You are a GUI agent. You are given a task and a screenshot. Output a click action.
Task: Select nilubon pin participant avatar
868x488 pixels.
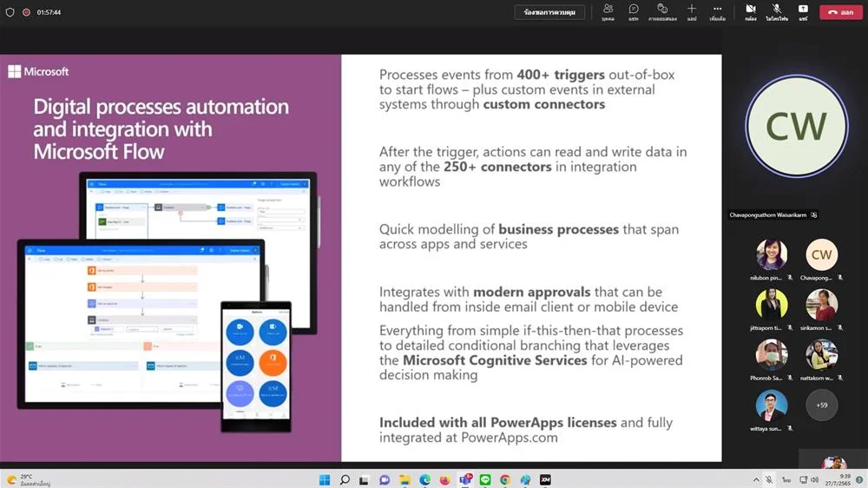click(772, 254)
